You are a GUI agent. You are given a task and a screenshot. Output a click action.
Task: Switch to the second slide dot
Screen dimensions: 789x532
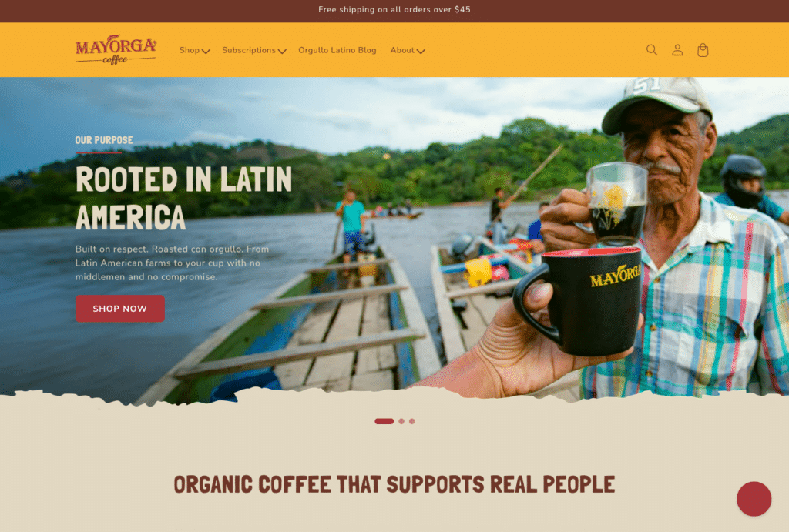click(x=401, y=421)
